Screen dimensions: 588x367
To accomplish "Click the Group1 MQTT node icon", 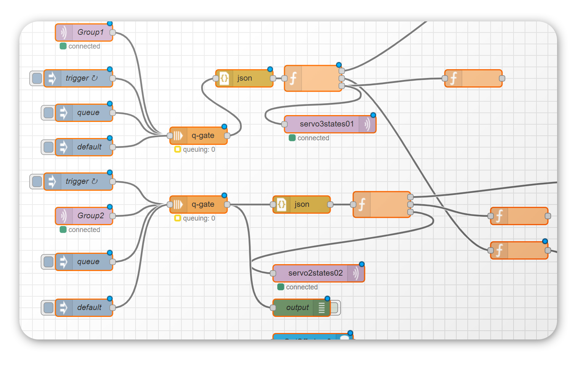I will point(64,32).
